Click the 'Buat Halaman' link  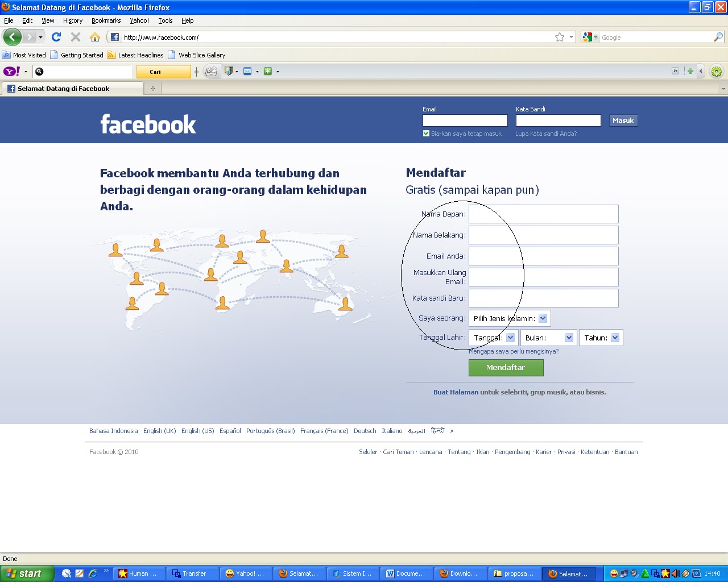456,392
